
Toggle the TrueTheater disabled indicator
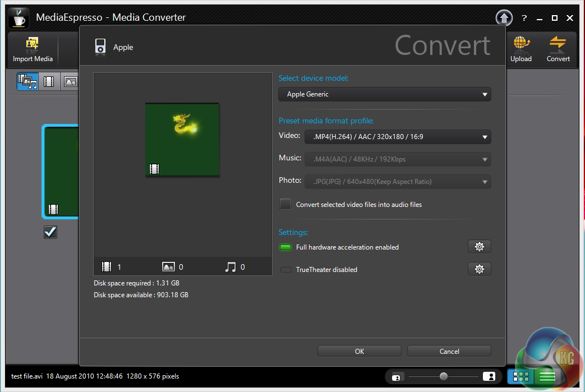[285, 270]
